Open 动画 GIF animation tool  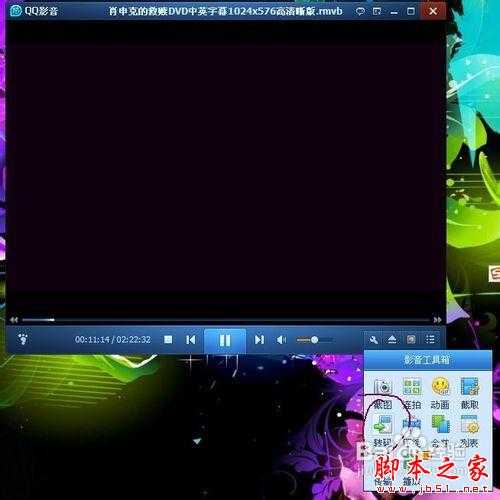click(440, 394)
